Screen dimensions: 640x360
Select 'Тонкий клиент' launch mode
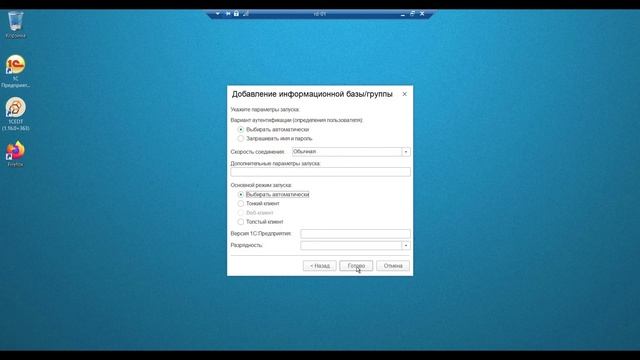point(241,203)
